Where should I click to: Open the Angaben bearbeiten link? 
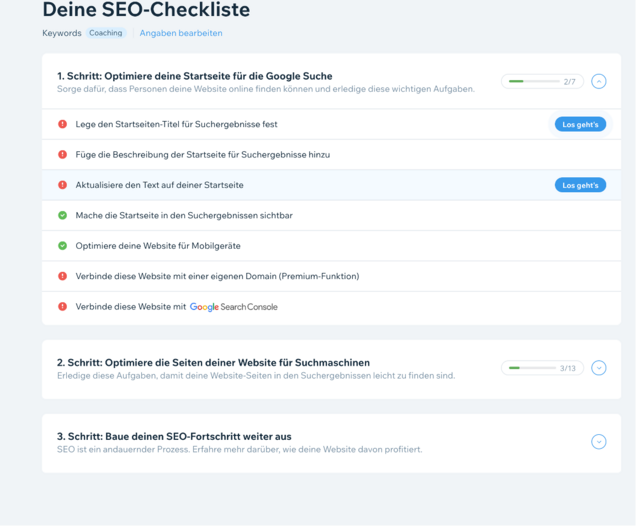click(181, 33)
